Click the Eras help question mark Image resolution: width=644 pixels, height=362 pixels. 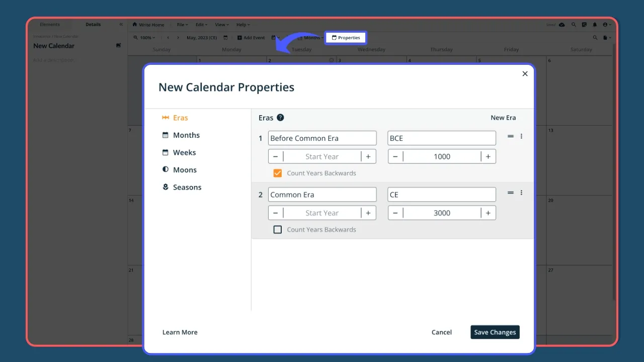pyautogui.click(x=281, y=118)
